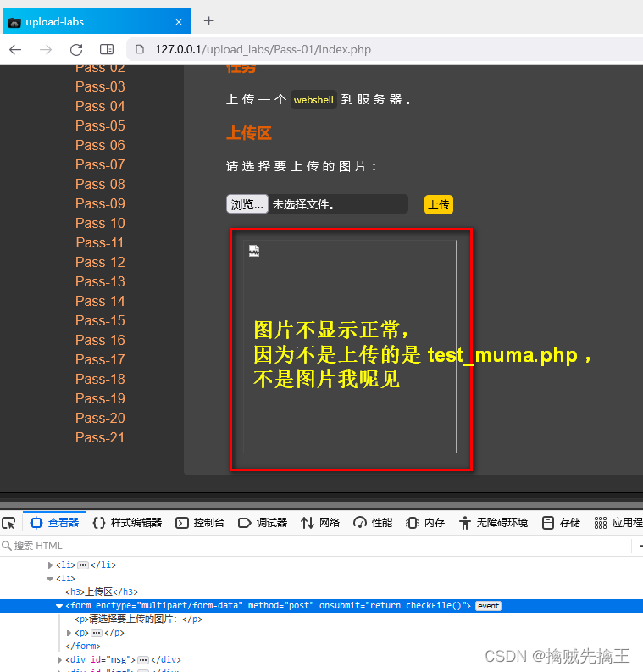The height and width of the screenshot is (672, 643).
Task: Select the h3 上传区 line in inspector
Action: click(x=102, y=591)
